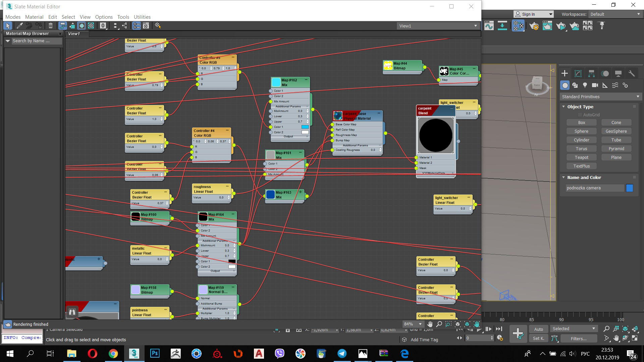The image size is (644, 362).
Task: Collapse the Map #164 Mix node
Action: [x=233, y=214]
